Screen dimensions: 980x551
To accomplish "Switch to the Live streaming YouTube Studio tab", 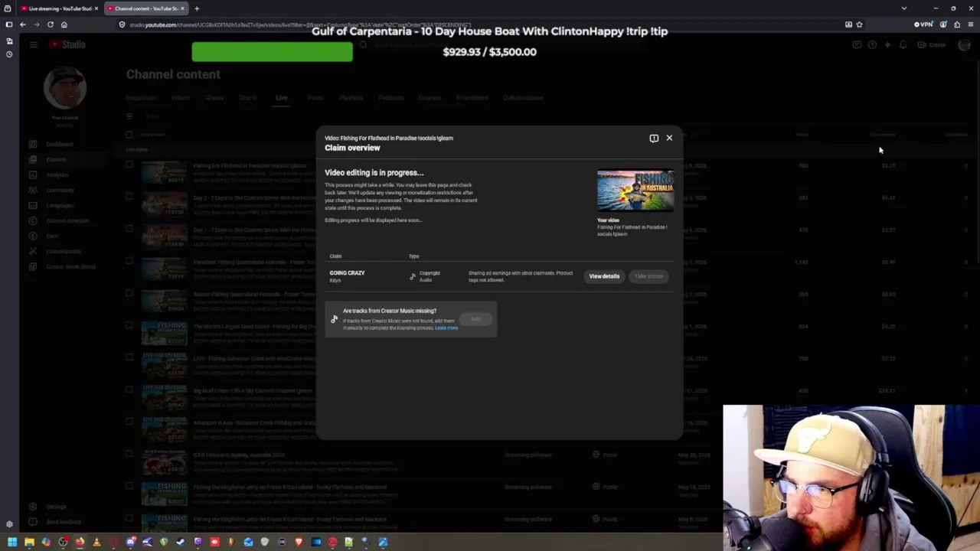I will click(60, 8).
